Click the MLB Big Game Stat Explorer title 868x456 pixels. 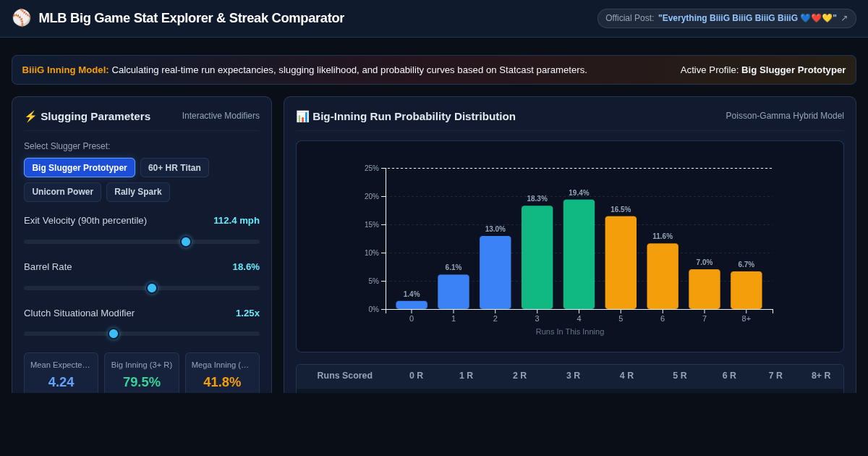click(192, 18)
